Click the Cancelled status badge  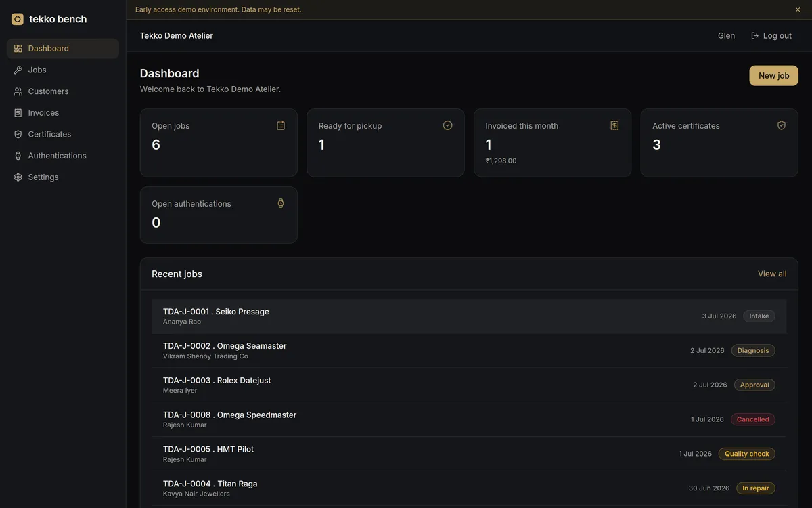pos(753,419)
